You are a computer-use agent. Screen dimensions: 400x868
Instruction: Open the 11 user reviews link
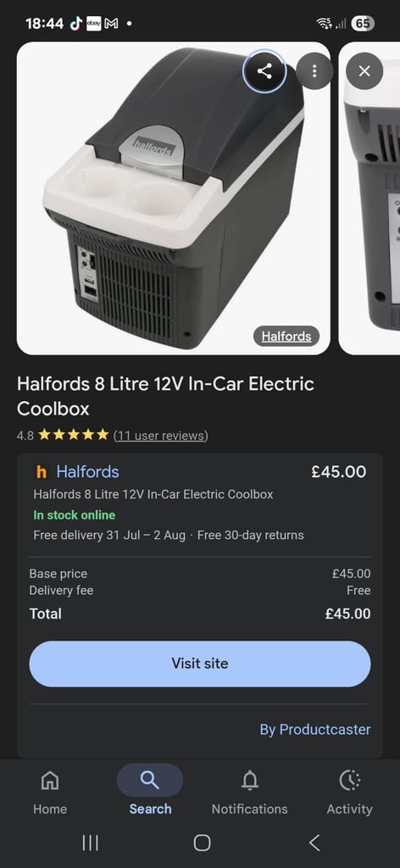[x=160, y=436]
